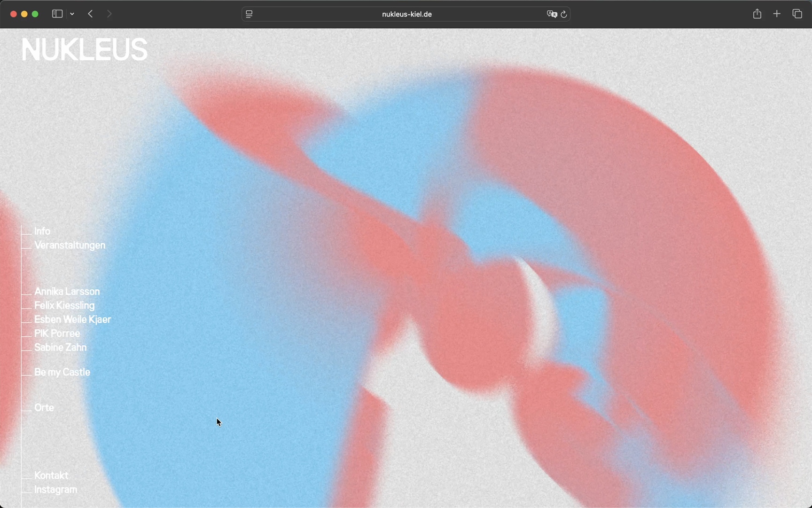Screen dimensions: 812x508
Task: Open the sidebar tab group dropdown arrow
Action: pyautogui.click(x=72, y=14)
